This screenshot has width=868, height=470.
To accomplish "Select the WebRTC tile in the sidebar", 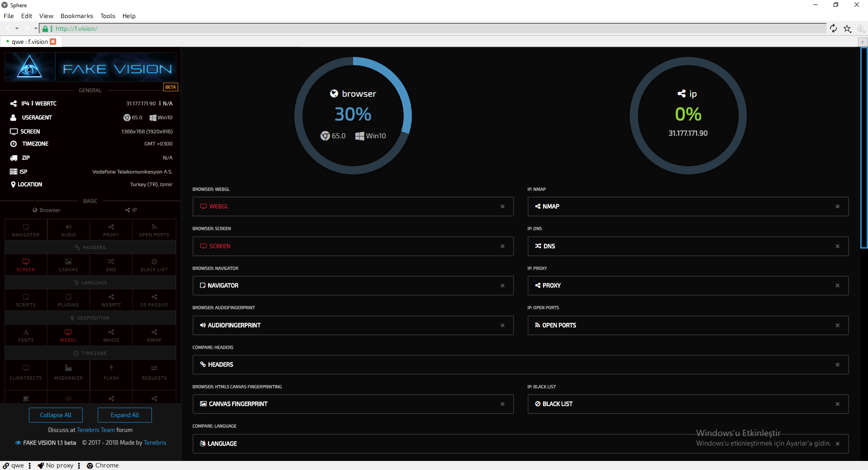I will click(111, 300).
